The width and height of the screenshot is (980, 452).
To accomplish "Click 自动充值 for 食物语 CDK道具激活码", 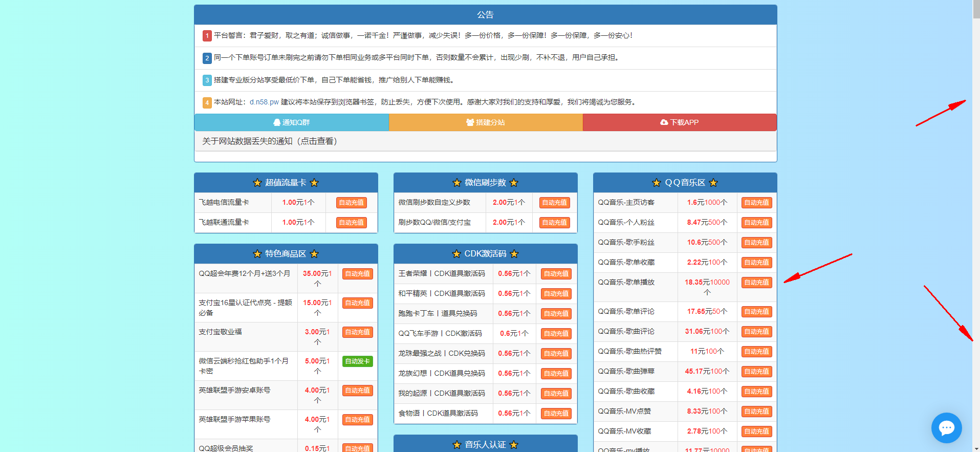I will 556,414.
